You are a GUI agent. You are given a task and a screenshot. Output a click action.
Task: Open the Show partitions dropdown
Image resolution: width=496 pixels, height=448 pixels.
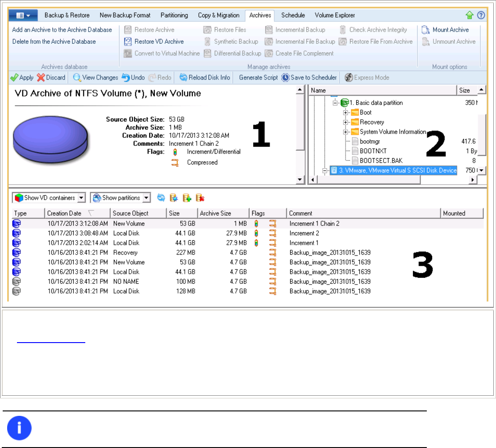[146, 198]
